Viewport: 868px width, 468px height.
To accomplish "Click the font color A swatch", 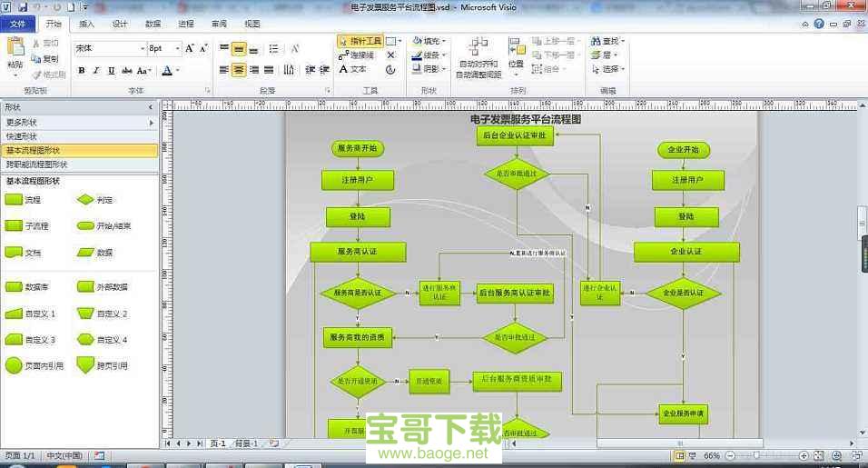I will (x=167, y=70).
